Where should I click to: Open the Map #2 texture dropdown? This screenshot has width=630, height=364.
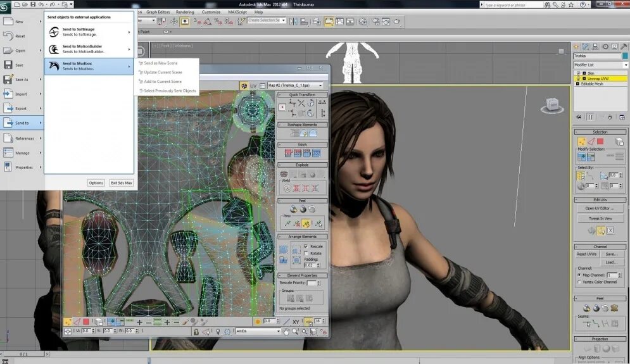pyautogui.click(x=295, y=85)
